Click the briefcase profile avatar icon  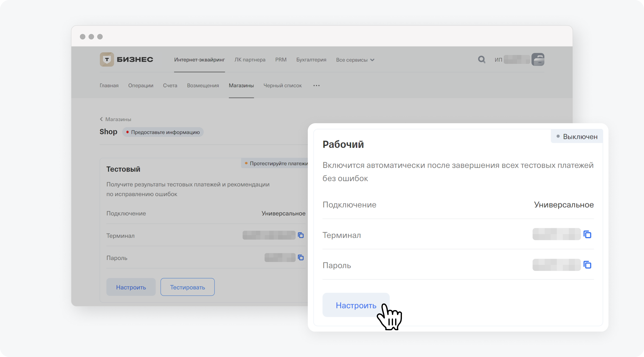(x=538, y=60)
